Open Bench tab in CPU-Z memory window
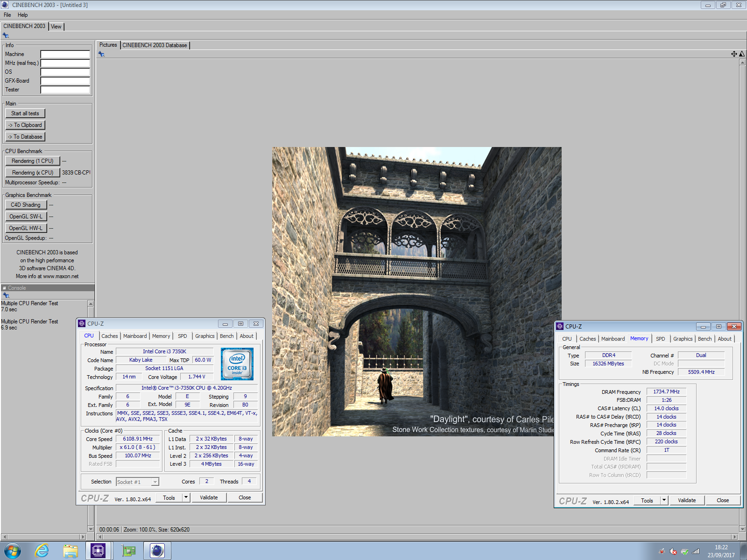 coord(705,339)
